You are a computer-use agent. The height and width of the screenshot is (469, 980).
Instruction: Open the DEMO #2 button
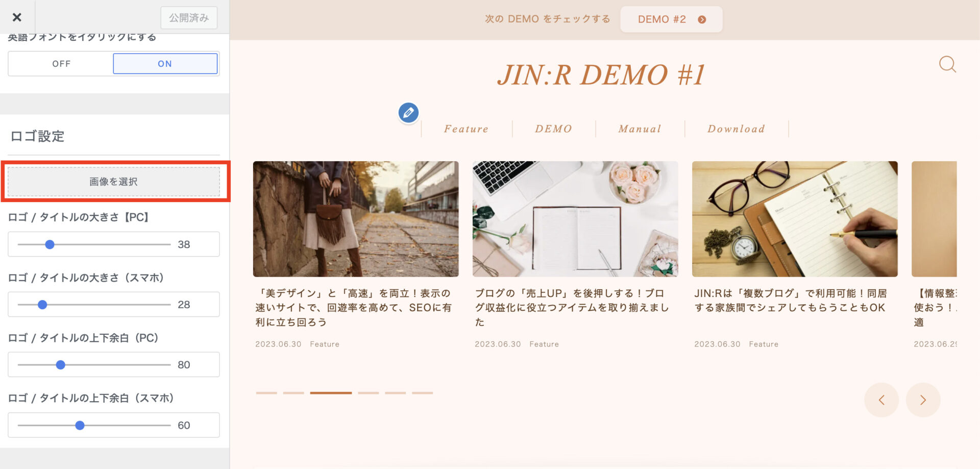671,19
